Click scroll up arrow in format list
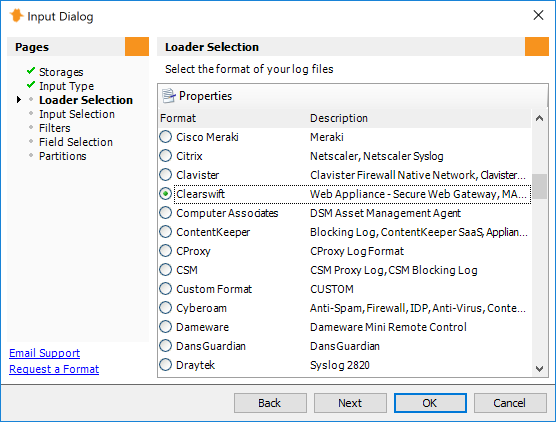This screenshot has width=556, height=422. pos(539,118)
